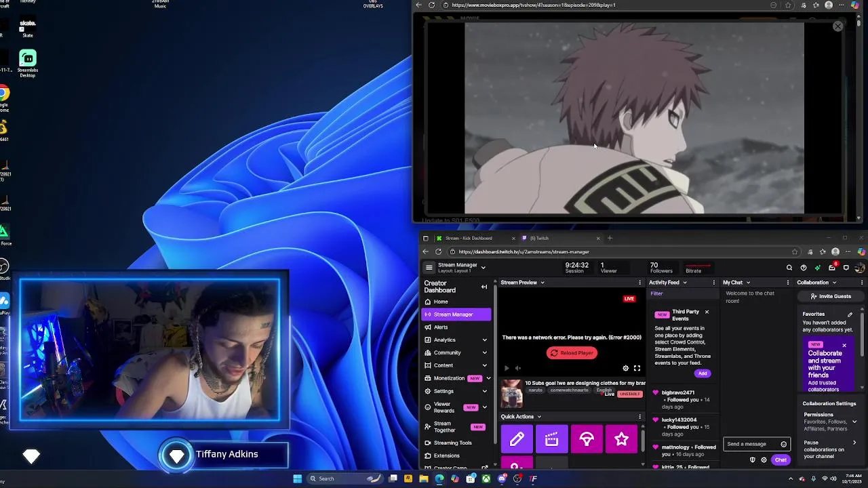This screenshot has width=868, height=488.
Task: Open Twitch notifications inbox with badge
Action: pyautogui.click(x=832, y=267)
